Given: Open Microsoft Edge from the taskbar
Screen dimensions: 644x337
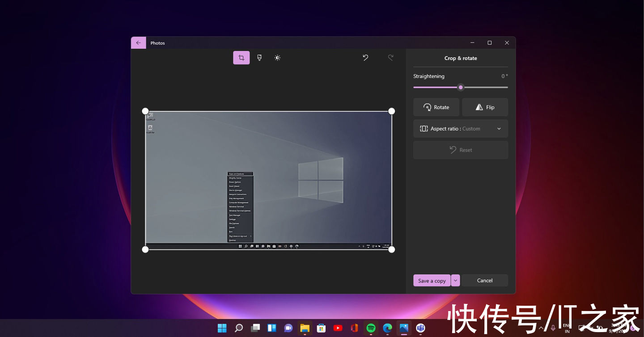Looking at the screenshot, I should [x=387, y=329].
